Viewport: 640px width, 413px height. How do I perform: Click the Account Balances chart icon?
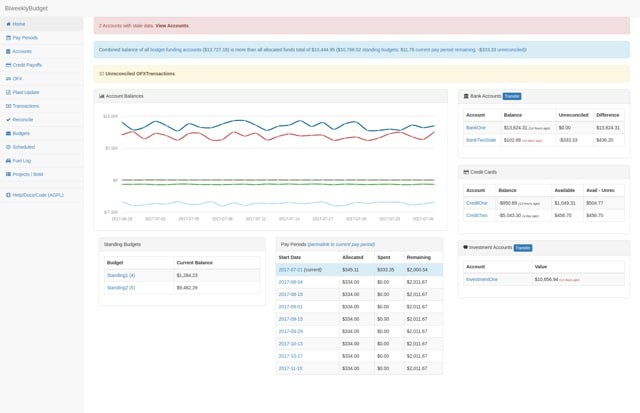102,96
